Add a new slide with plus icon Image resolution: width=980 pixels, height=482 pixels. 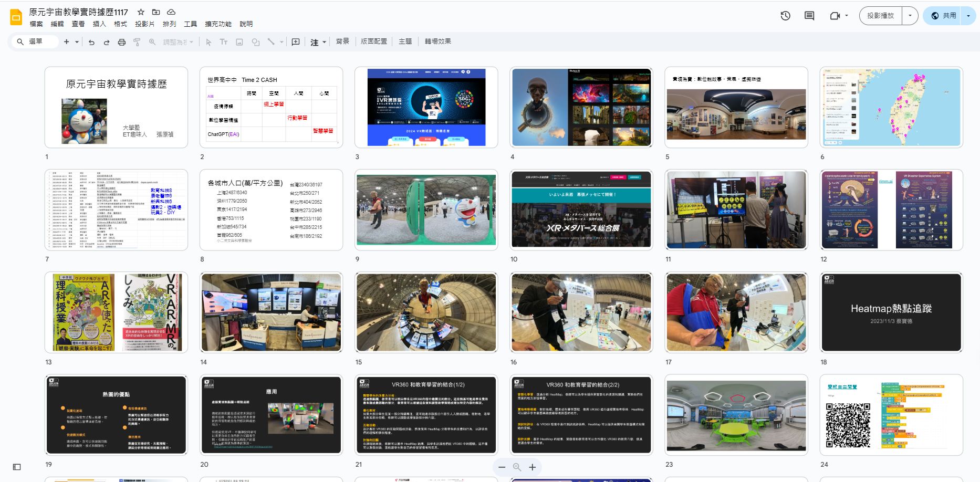tap(67, 42)
